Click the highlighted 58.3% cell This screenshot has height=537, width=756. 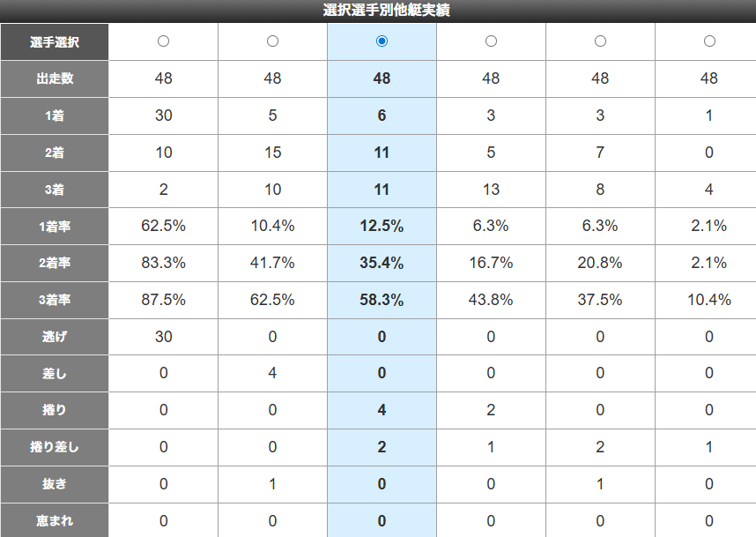tap(382, 300)
